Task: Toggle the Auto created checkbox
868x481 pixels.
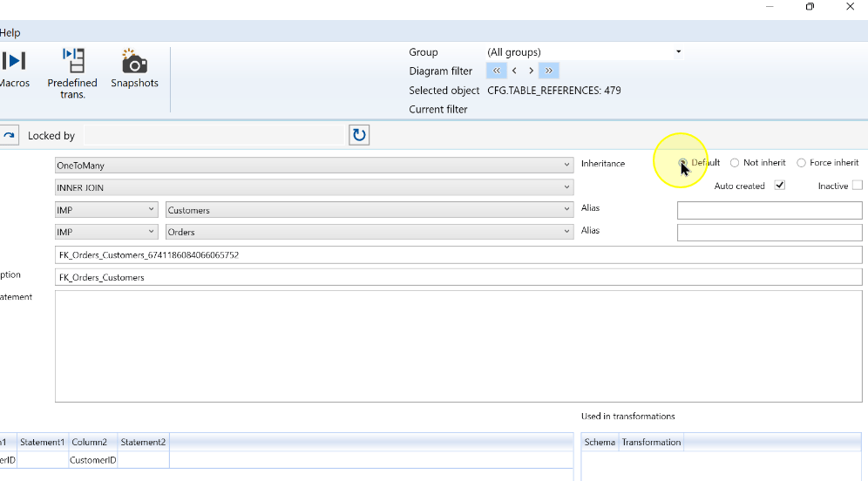Action: coord(779,186)
